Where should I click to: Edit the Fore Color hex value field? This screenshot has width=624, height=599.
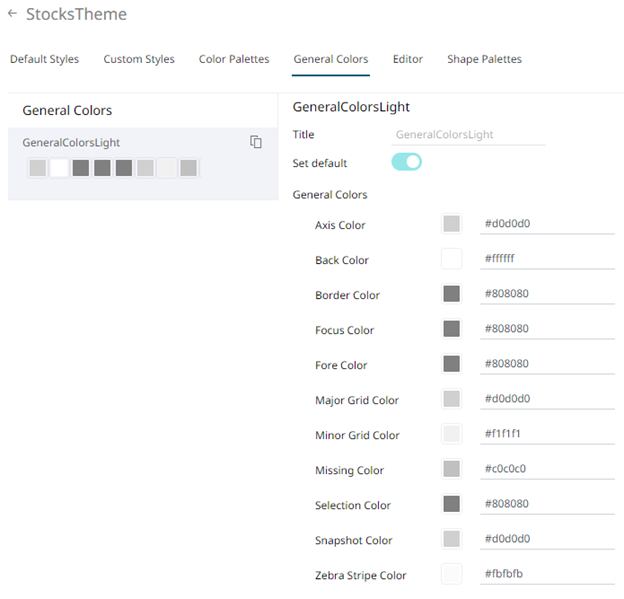coord(546,364)
